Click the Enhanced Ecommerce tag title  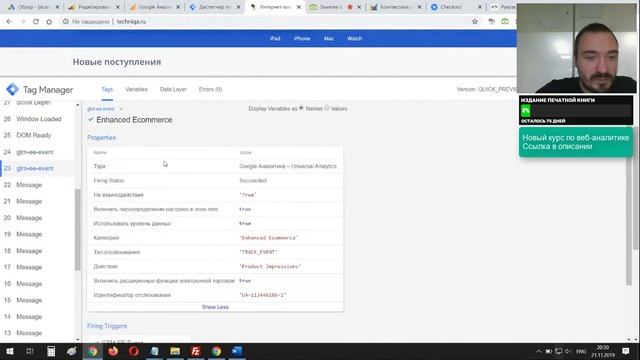(x=134, y=120)
